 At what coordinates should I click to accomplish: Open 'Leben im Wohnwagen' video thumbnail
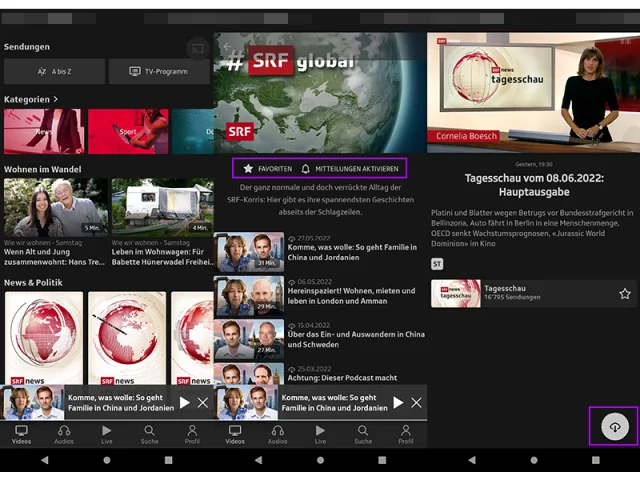(x=163, y=207)
